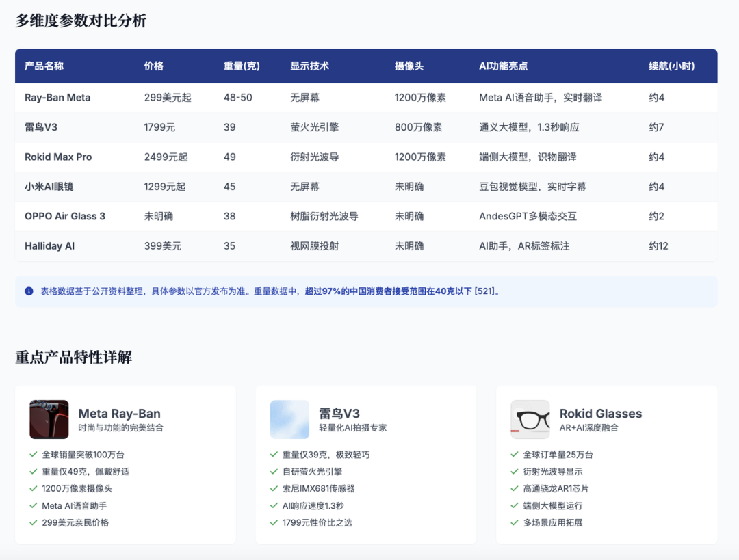Click the Meta Ray-Ban card title
The height and width of the screenshot is (560, 739).
tap(119, 414)
